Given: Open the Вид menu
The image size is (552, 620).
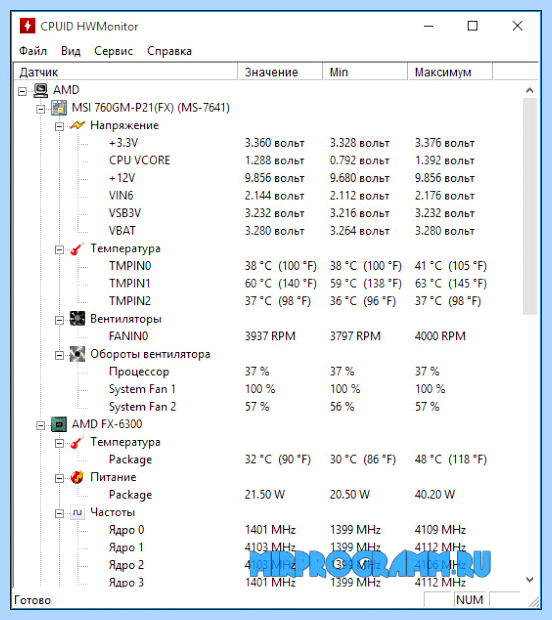Looking at the screenshot, I should click(71, 51).
